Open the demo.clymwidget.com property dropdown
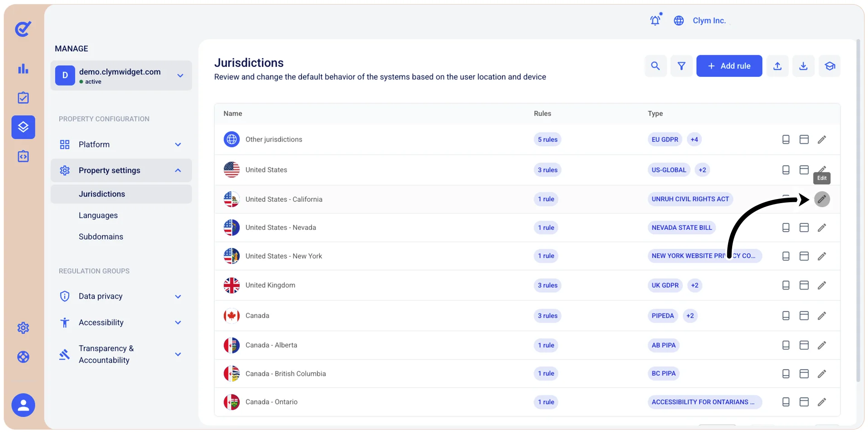This screenshot has width=868, height=432. click(121, 76)
